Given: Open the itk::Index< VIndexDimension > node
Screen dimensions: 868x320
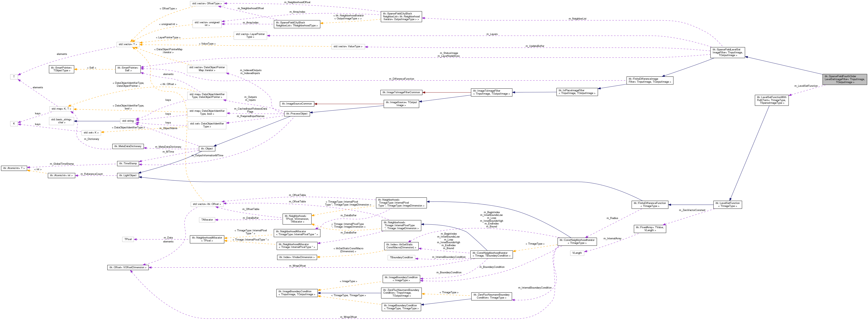Looking at the screenshot, I should coord(297,257).
